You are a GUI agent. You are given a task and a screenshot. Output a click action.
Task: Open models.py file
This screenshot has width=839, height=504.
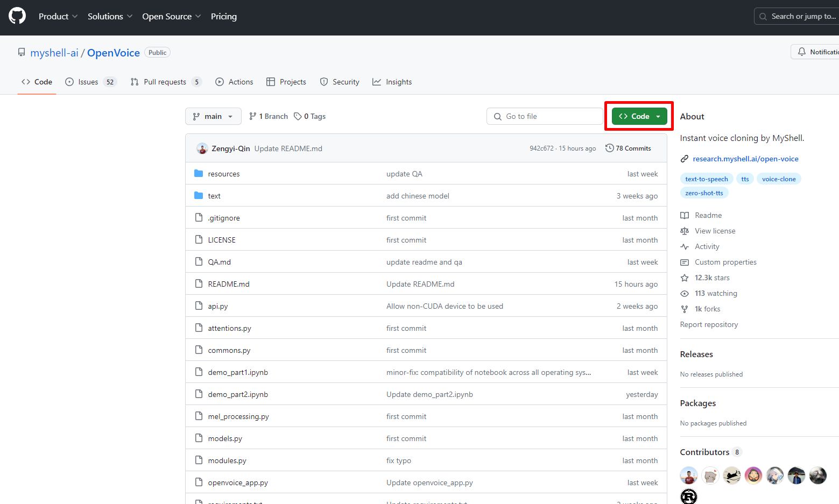click(x=225, y=438)
